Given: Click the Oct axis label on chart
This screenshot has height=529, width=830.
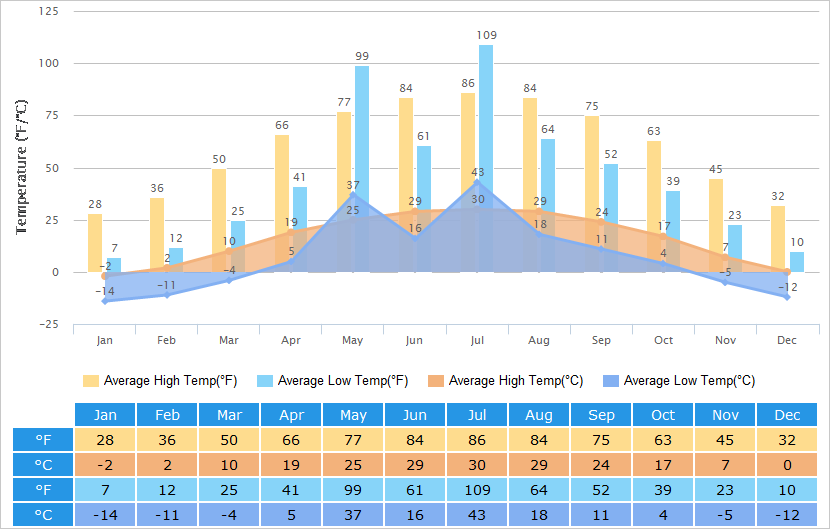Looking at the screenshot, I should point(663,340).
